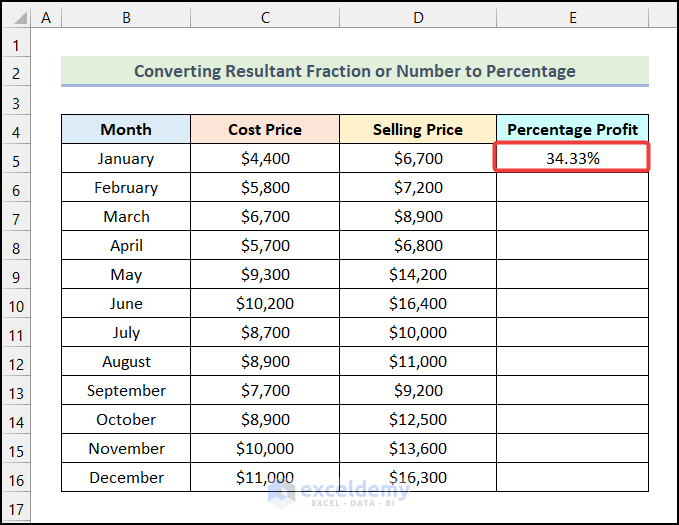Select the $16,400 selling price cell

(x=417, y=304)
